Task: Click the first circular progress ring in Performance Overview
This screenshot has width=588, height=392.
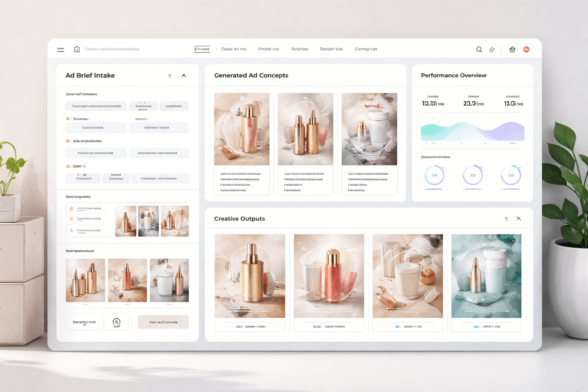Action: [434, 175]
